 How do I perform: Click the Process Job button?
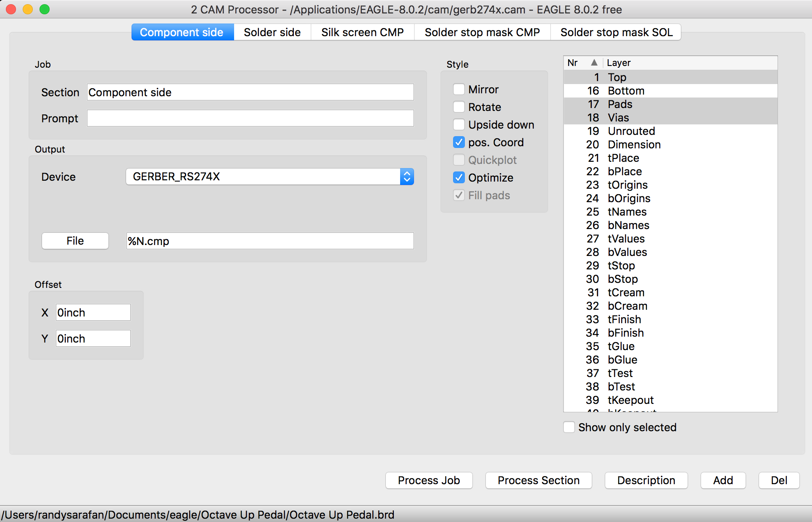429,480
